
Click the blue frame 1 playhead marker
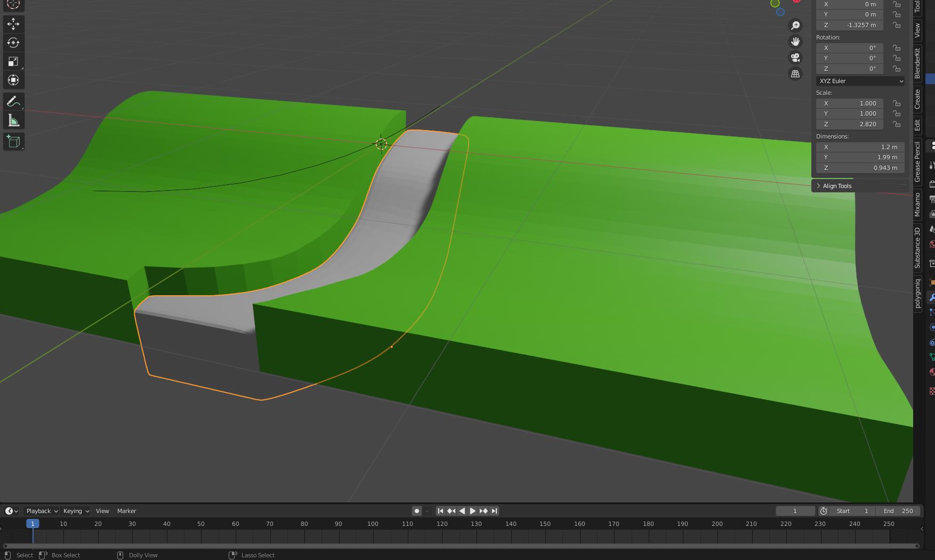33,524
